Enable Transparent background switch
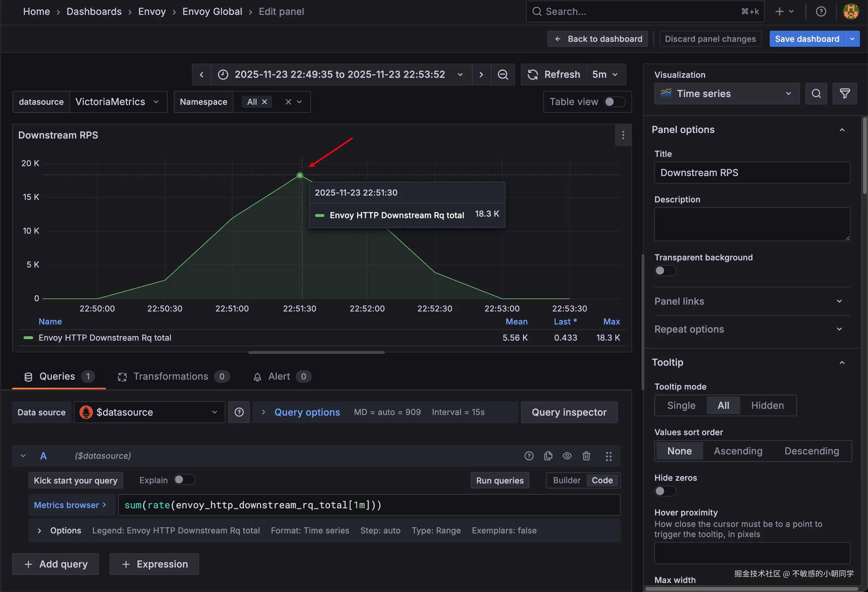This screenshot has width=868, height=592. click(x=665, y=271)
